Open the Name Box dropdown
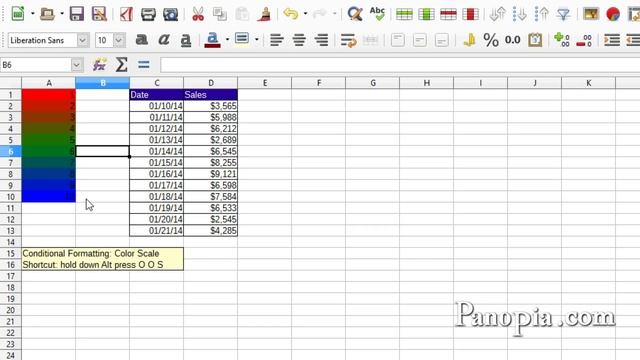 [76, 65]
